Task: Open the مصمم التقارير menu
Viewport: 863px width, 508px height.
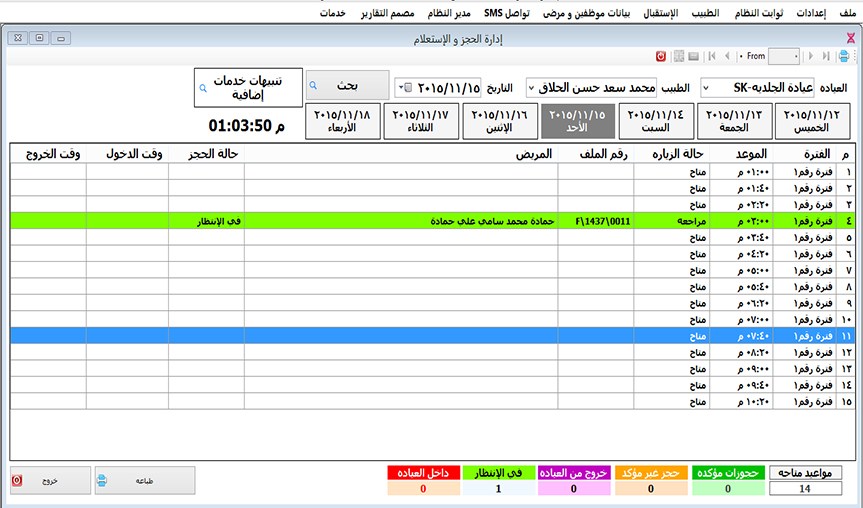Action: point(383,13)
